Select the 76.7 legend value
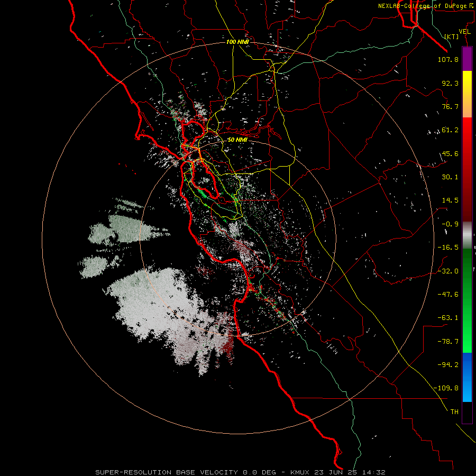The height and width of the screenshot is (476, 476). coord(450,106)
